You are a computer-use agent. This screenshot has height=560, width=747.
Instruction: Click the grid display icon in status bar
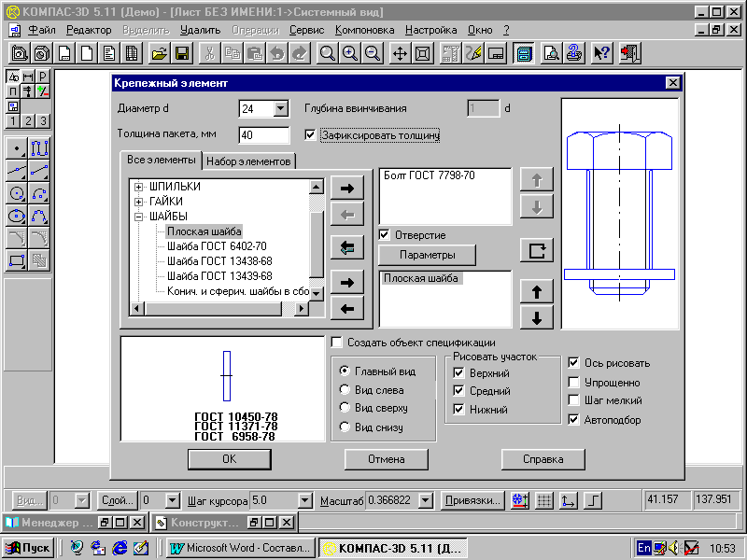(544, 500)
